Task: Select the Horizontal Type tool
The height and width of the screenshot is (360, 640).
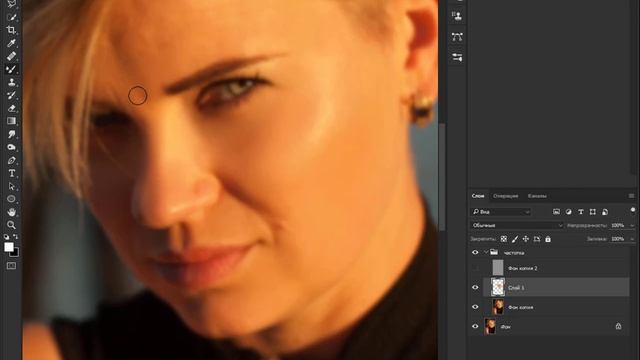Action: click(x=11, y=173)
